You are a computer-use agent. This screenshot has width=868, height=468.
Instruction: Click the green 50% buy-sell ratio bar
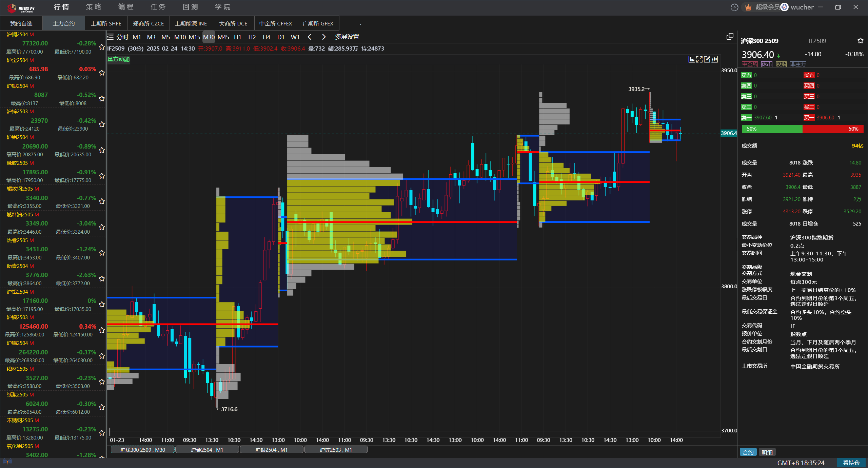(772, 129)
